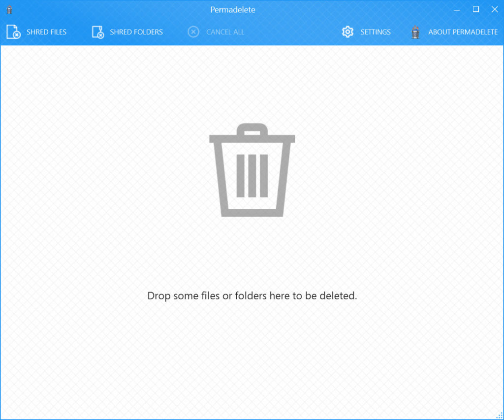Click the Permadelete app icon in title bar
This screenshot has width=504, height=420.
[x=9, y=9]
